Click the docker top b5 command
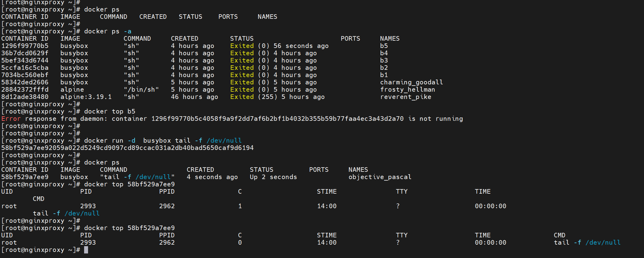644x258 pixels. [x=109, y=111]
